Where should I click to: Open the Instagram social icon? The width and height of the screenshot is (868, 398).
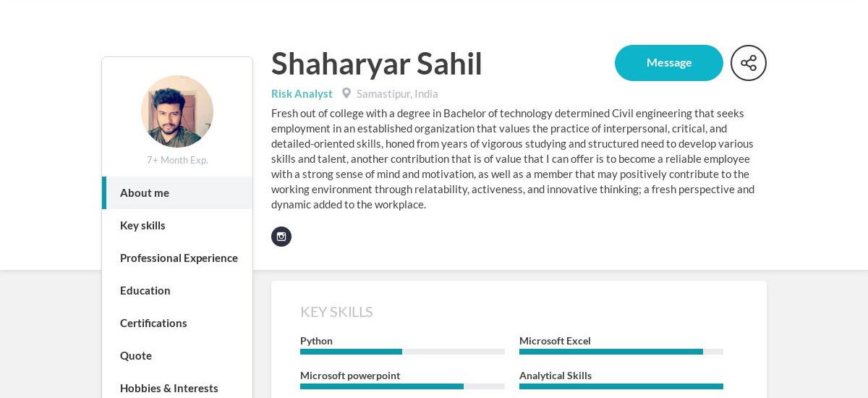(281, 237)
